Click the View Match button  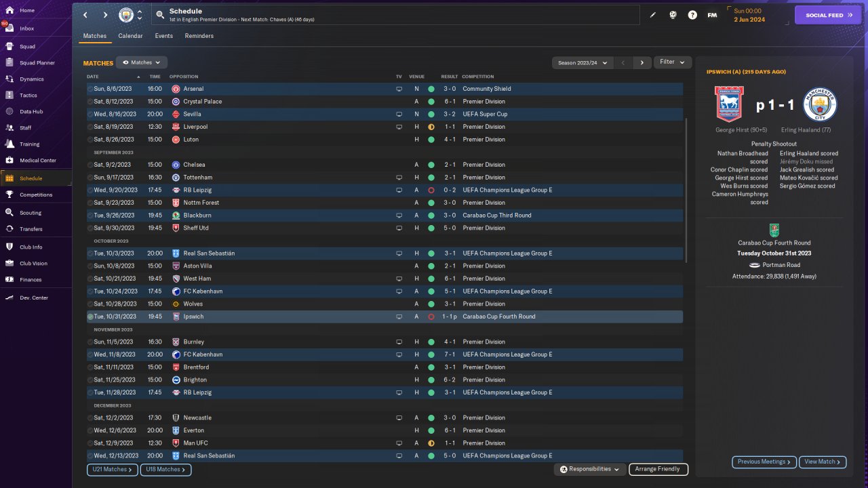[x=823, y=462]
